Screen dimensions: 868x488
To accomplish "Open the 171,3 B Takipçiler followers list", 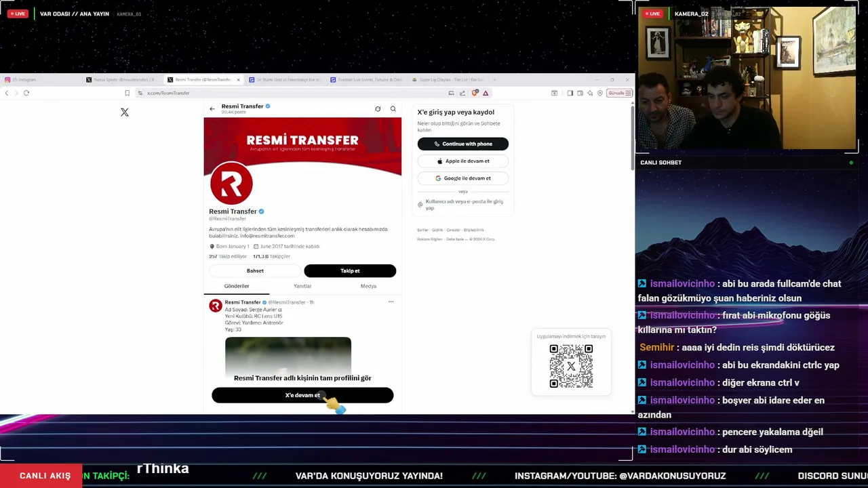I will (271, 257).
